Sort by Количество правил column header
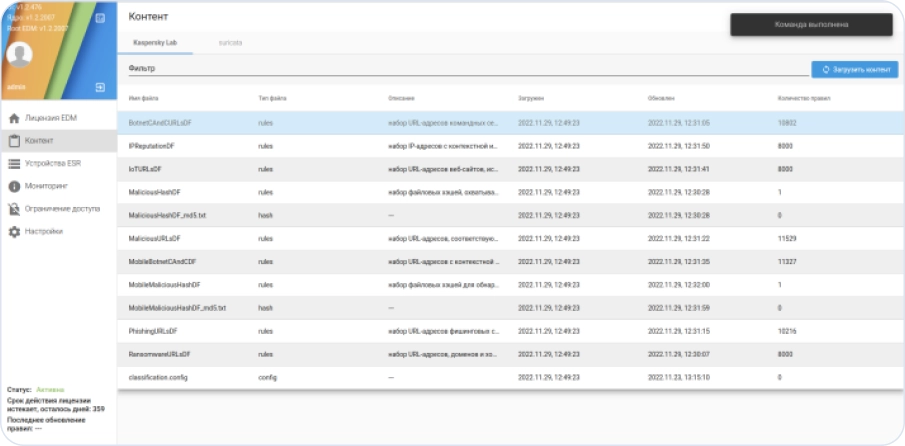 pyautogui.click(x=803, y=99)
